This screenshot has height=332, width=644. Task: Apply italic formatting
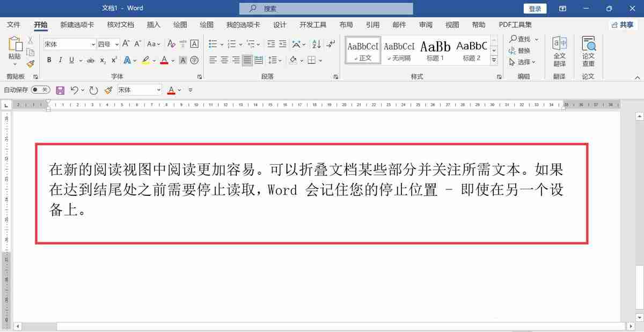(60, 60)
